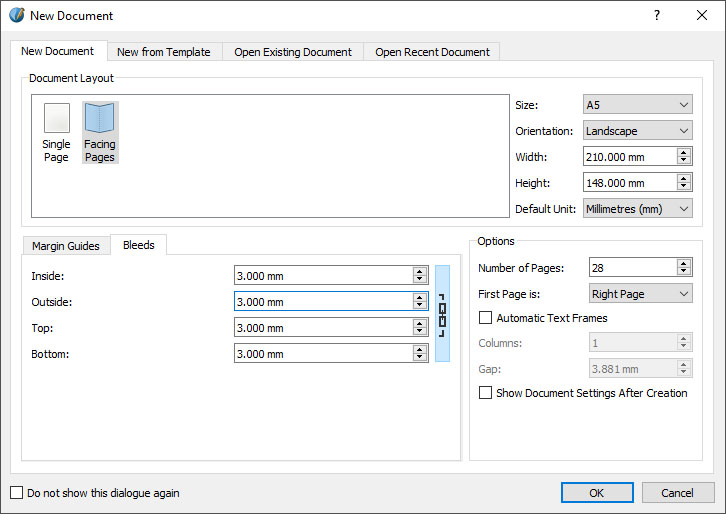Open the Size dropdown showing A5
Viewport: 726px width, 514px height.
click(x=637, y=105)
